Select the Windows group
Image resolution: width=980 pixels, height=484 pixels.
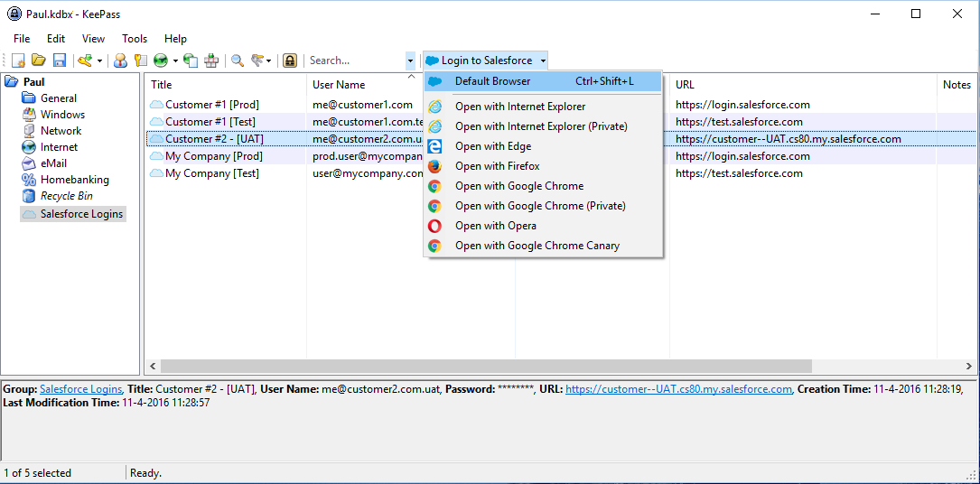point(62,115)
